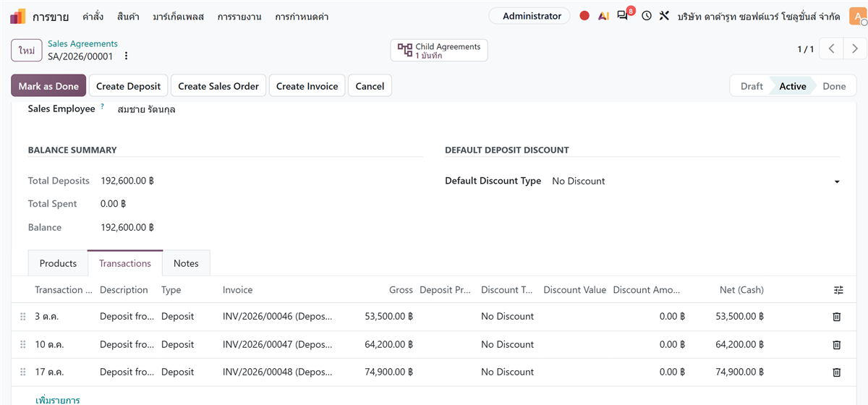Viewport: 868px width, 405px height.
Task: Click the ใหม่ (New) button
Action: point(26,51)
